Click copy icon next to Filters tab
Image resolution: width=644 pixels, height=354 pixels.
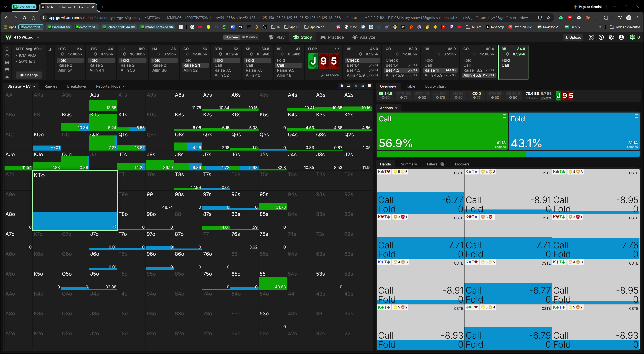[x=442, y=164]
